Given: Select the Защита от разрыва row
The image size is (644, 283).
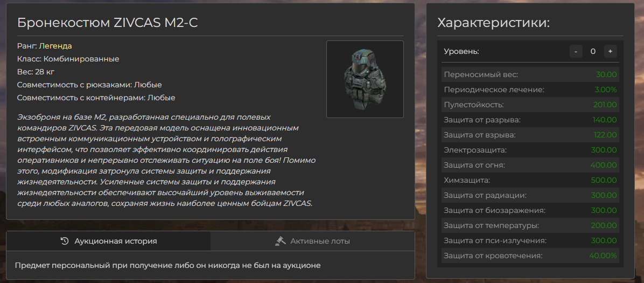Looking at the screenshot, I should pos(530,120).
